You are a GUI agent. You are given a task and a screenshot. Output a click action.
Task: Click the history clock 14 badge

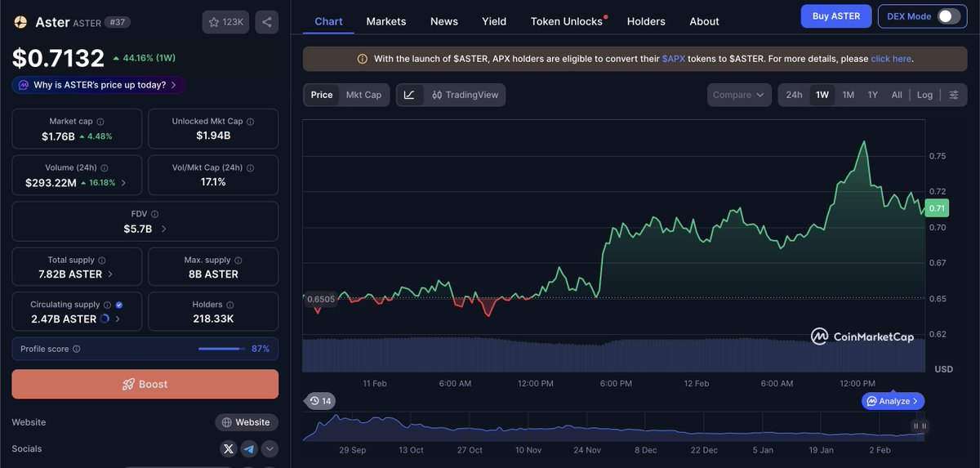(319, 400)
